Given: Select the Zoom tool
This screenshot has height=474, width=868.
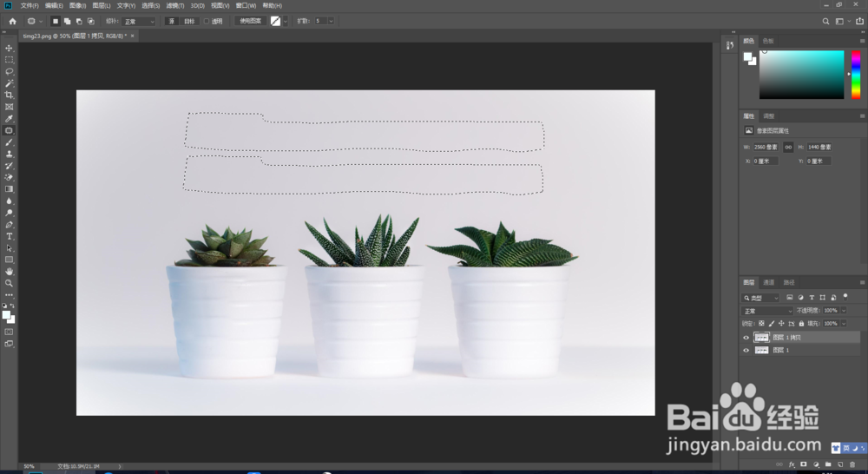Looking at the screenshot, I should [x=9, y=283].
